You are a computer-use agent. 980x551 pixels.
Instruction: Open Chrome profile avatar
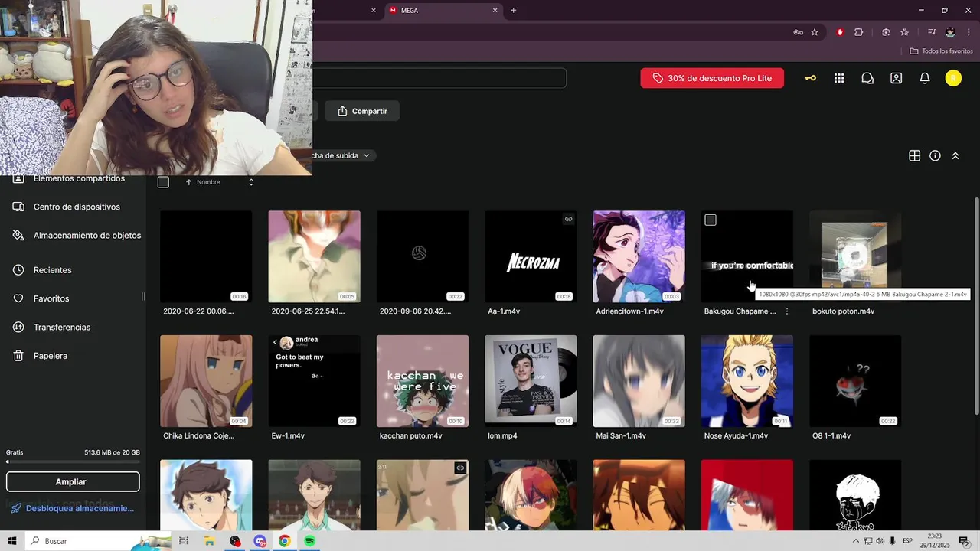[x=950, y=32]
